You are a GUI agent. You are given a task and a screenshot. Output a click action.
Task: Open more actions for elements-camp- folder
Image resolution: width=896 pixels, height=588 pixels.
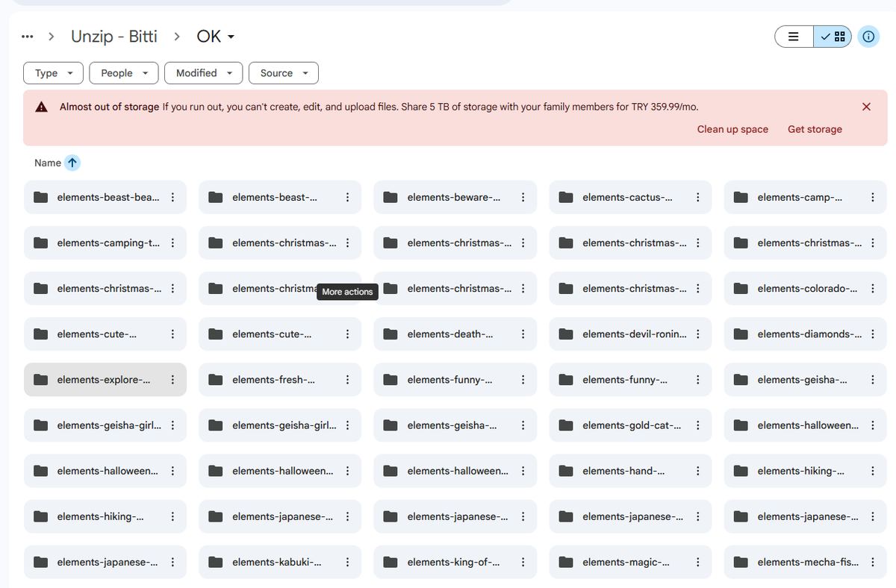873,197
